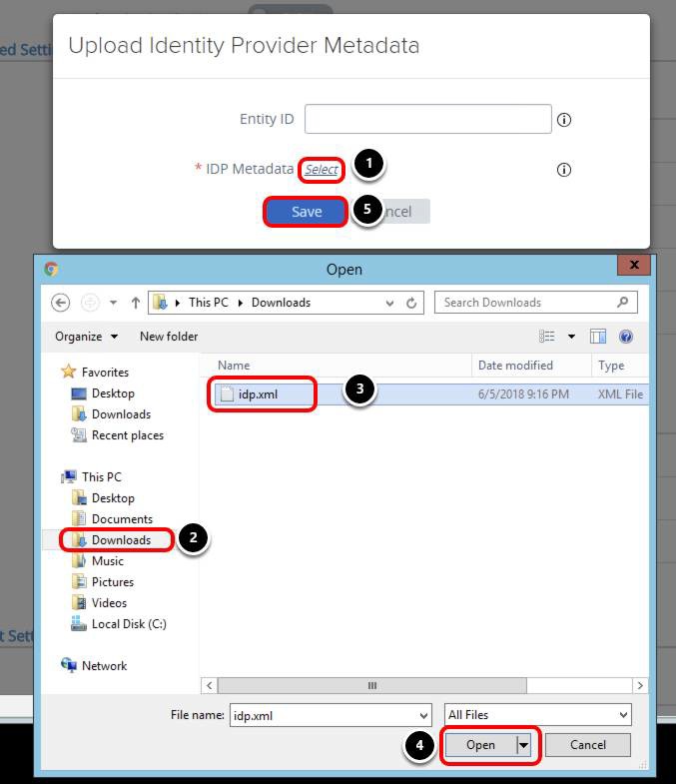Click the Open button

(x=481, y=745)
